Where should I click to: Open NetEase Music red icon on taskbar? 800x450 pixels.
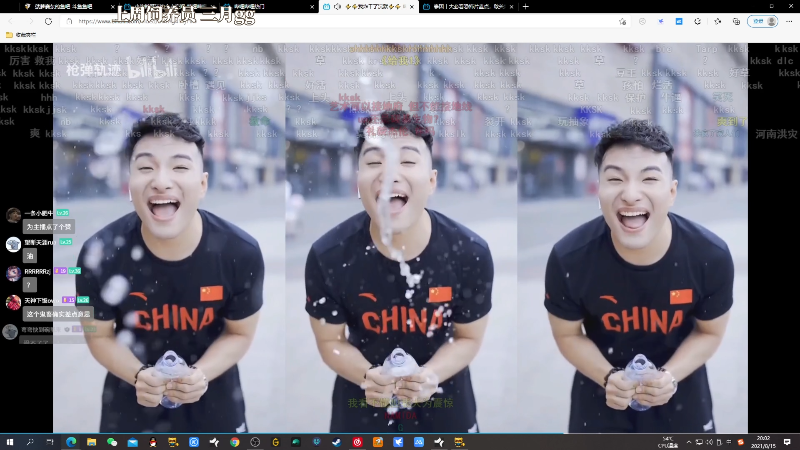pos(357,442)
